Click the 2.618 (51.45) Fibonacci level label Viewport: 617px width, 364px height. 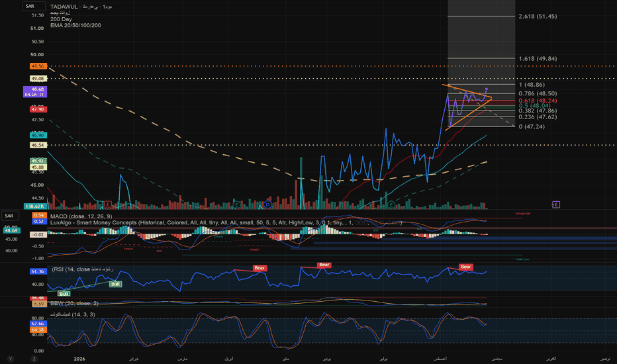(x=538, y=16)
